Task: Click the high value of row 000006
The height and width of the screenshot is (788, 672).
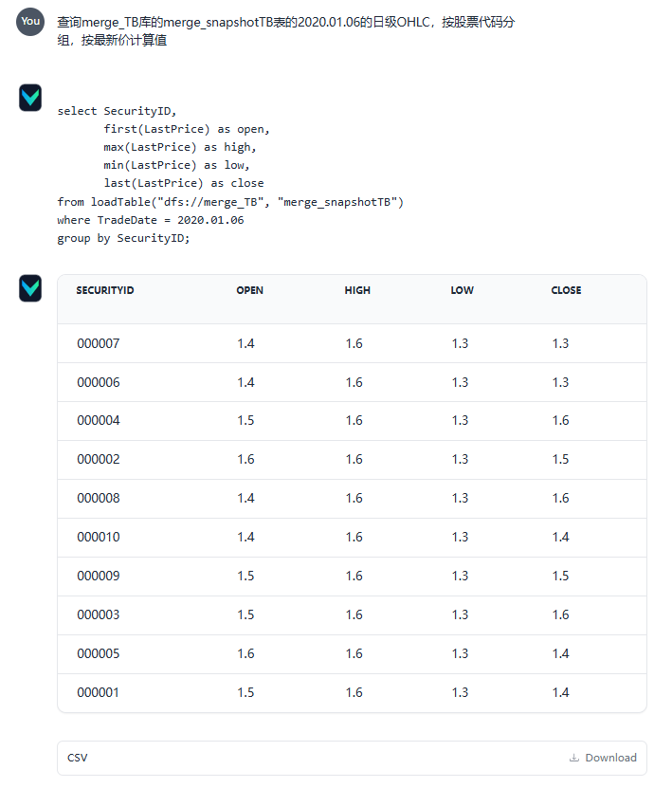Action: click(354, 382)
